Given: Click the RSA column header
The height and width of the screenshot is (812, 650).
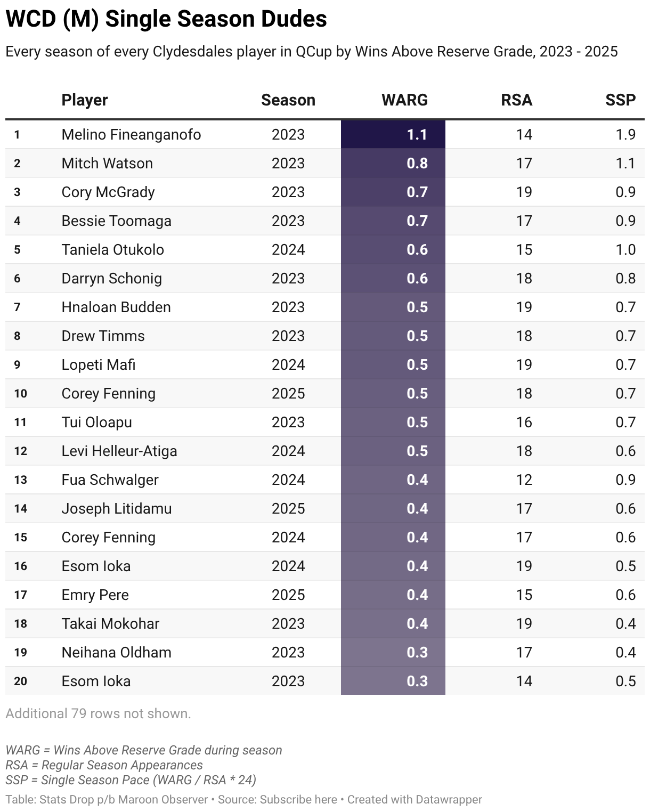Looking at the screenshot, I should (x=516, y=100).
